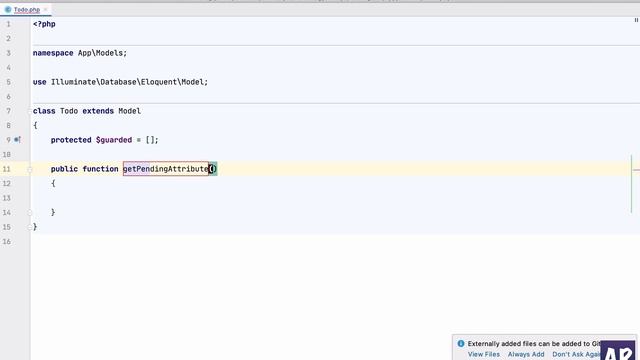The image size is (640, 360).
Task: Click line number 13 in the gutter
Action: click(7, 198)
